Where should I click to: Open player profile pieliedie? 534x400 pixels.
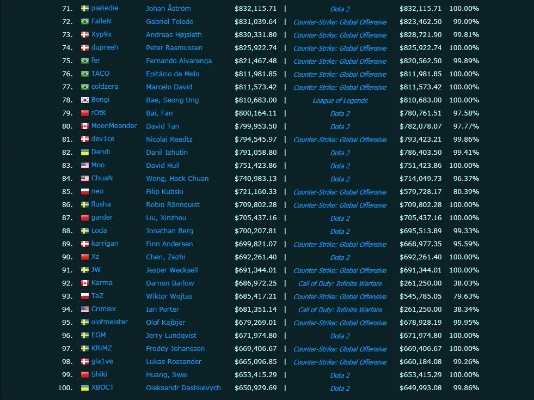coord(105,8)
